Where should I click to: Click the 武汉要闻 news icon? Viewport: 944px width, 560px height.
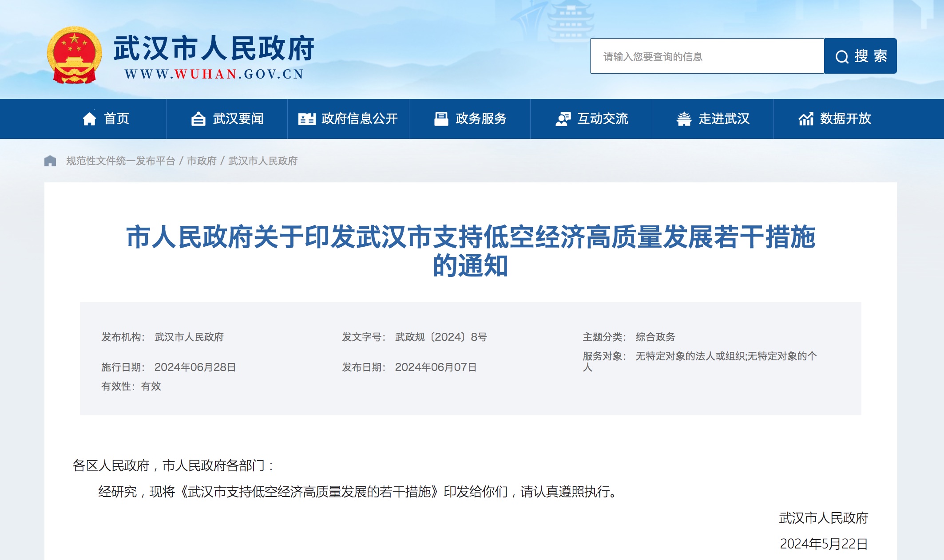coord(199,118)
